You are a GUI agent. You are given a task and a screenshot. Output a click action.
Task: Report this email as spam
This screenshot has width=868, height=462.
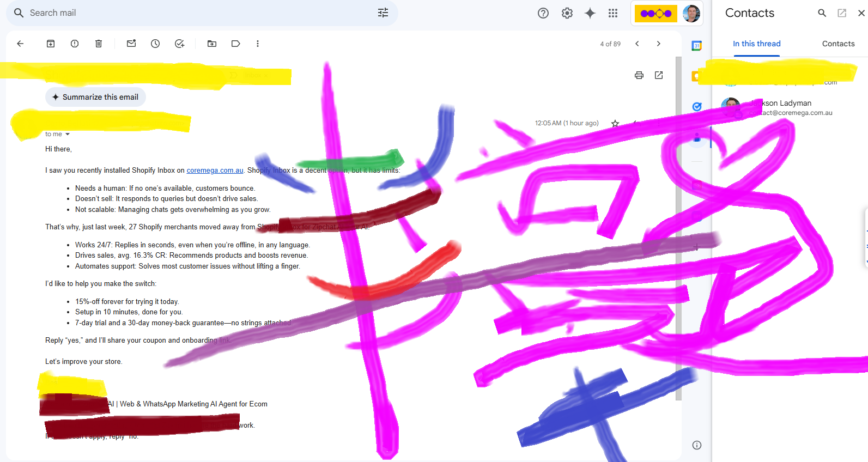(75, 44)
